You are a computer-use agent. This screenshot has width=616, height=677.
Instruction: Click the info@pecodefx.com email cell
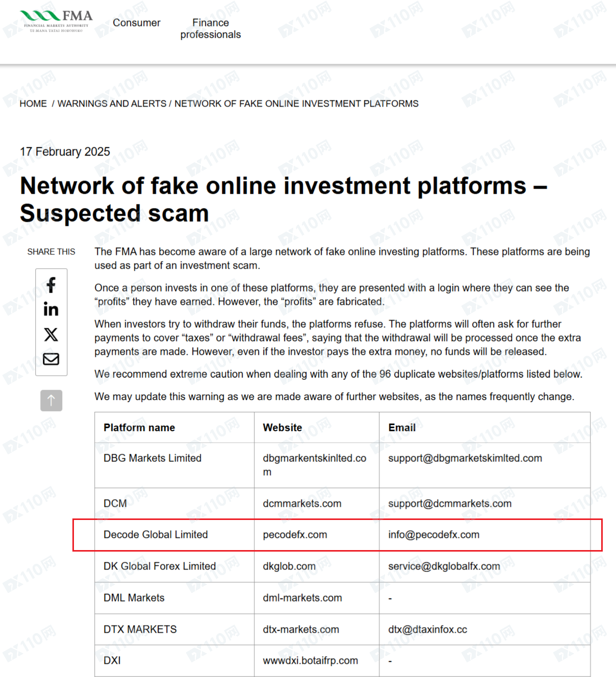485,535
